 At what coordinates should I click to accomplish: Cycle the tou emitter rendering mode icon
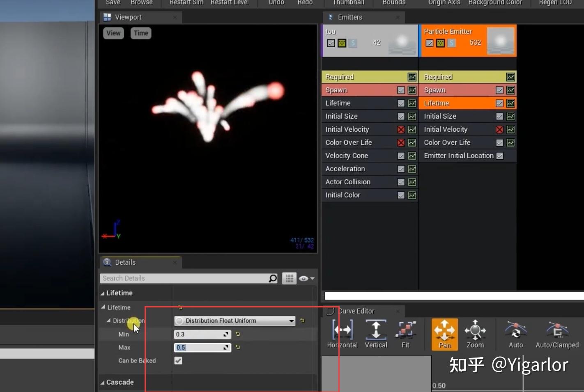[342, 43]
